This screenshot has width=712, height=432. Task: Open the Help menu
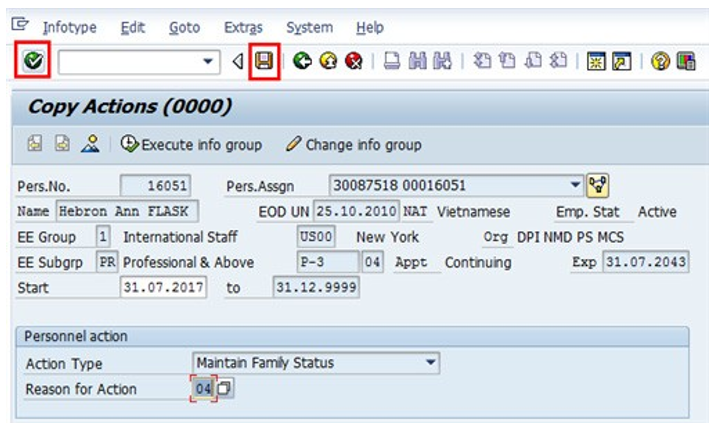[370, 28]
